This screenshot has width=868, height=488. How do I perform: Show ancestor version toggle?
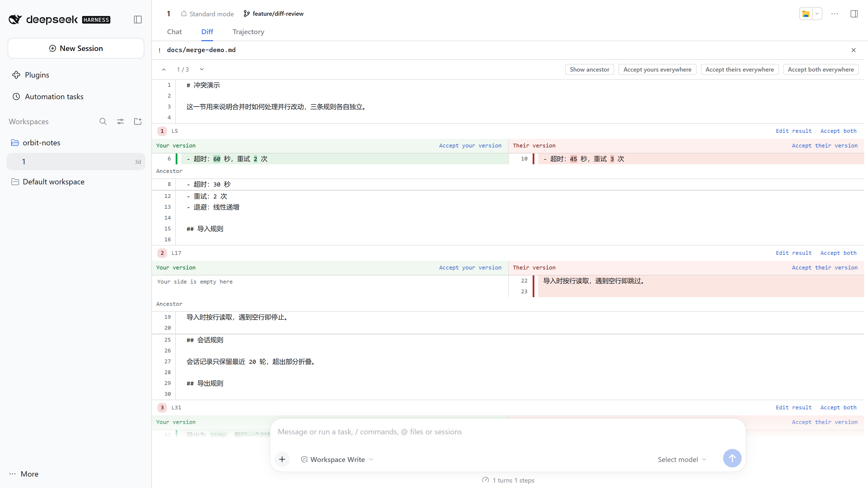click(x=589, y=69)
